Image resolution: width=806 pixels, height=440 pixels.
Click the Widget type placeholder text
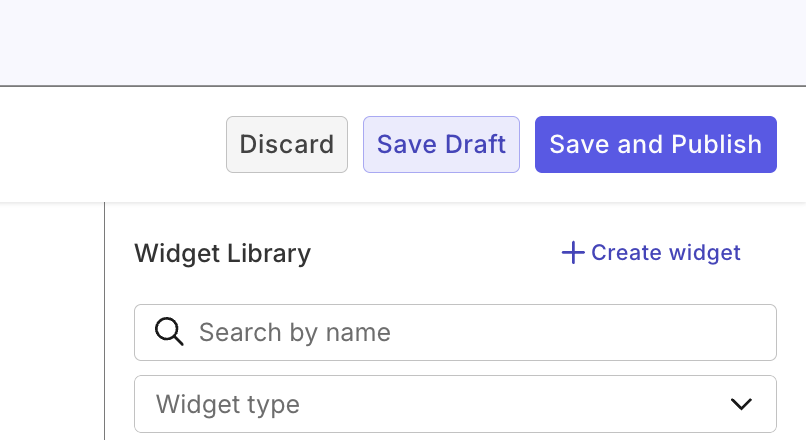(x=228, y=405)
